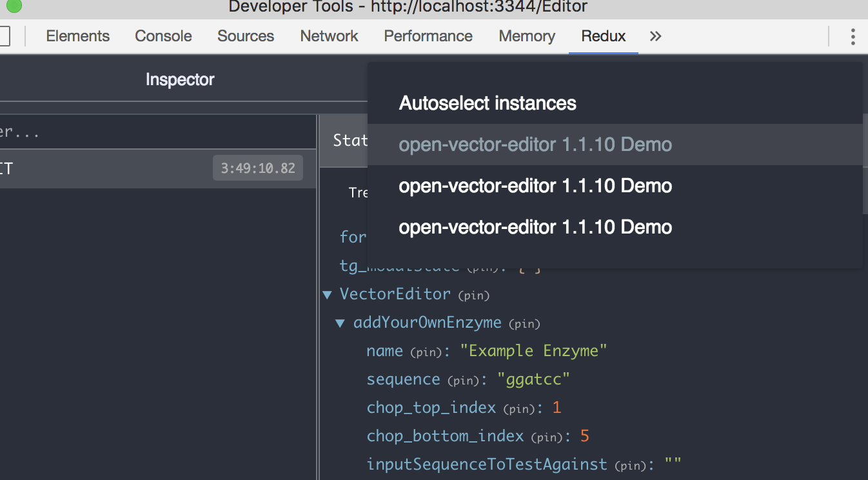Pin the chop_bottom_index property

tap(547, 437)
